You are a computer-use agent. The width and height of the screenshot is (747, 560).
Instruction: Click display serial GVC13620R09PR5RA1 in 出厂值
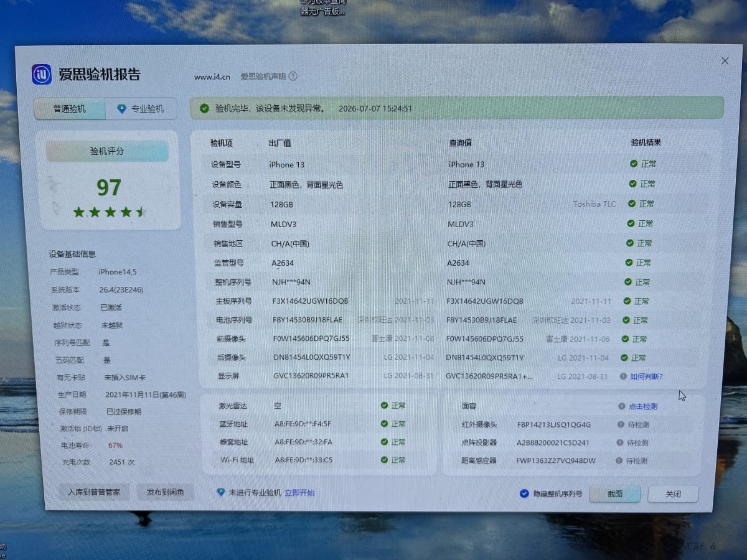311,376
